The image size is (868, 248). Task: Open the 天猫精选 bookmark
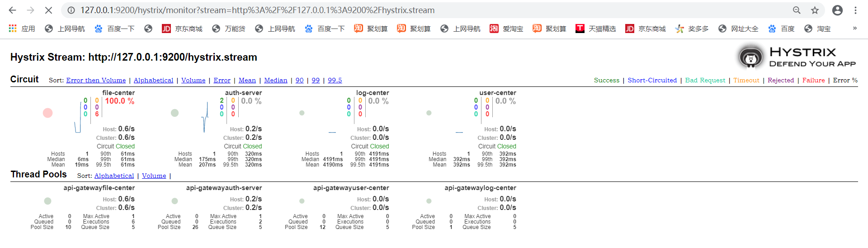tap(596, 29)
